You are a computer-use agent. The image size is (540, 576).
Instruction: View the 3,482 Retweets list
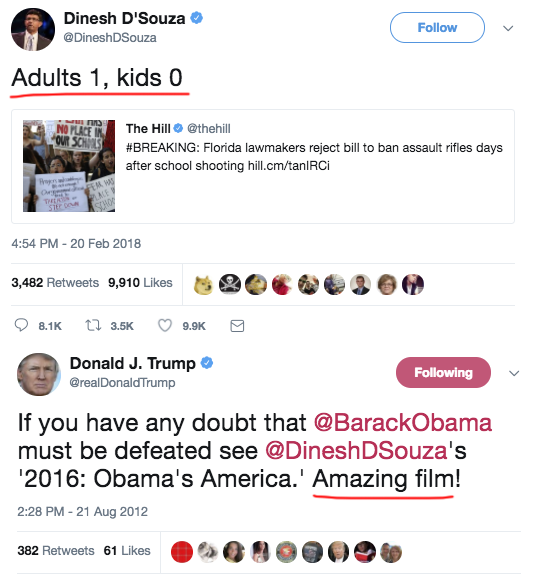pos(55,282)
